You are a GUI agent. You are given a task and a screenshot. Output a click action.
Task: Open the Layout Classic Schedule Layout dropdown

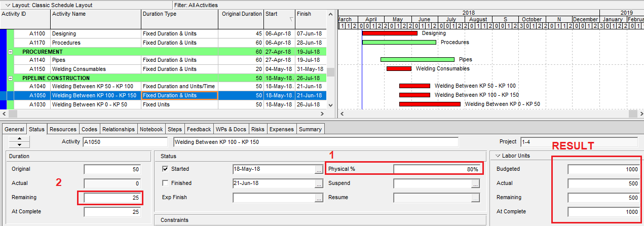click(9, 5)
